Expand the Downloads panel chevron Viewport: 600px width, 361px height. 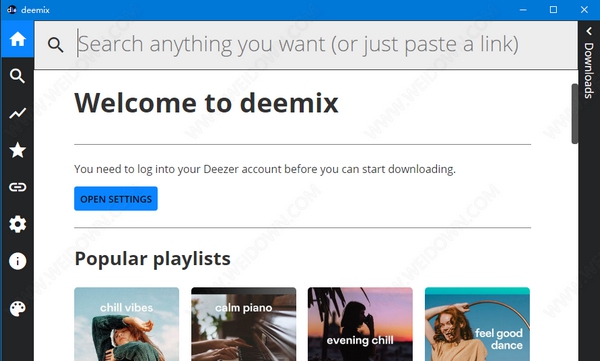(589, 31)
